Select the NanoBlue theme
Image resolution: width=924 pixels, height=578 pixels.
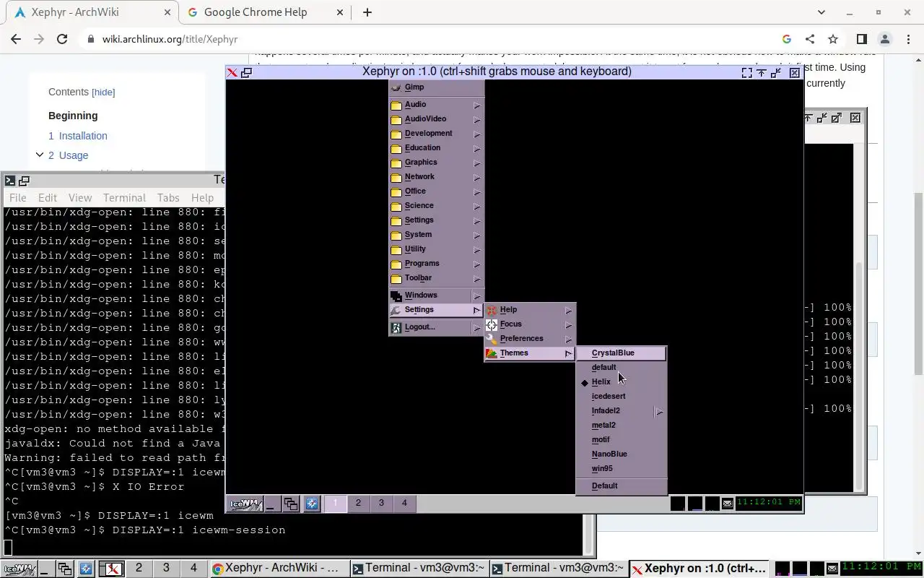pyautogui.click(x=622, y=454)
